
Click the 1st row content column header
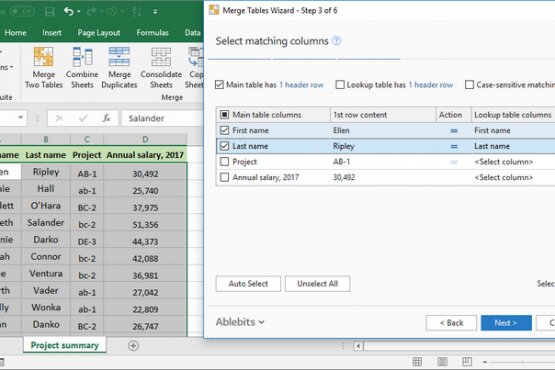pos(383,115)
